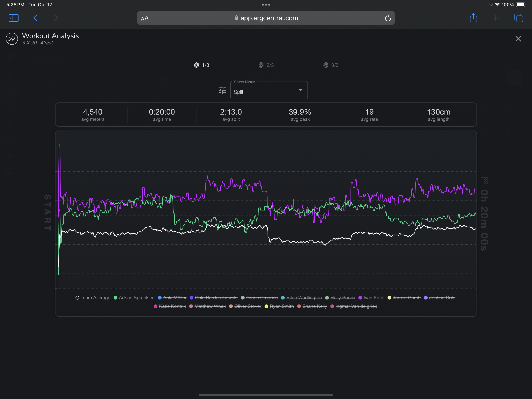Click the Workout Analysis chart icon
This screenshot has width=532, height=399.
coord(12,39)
